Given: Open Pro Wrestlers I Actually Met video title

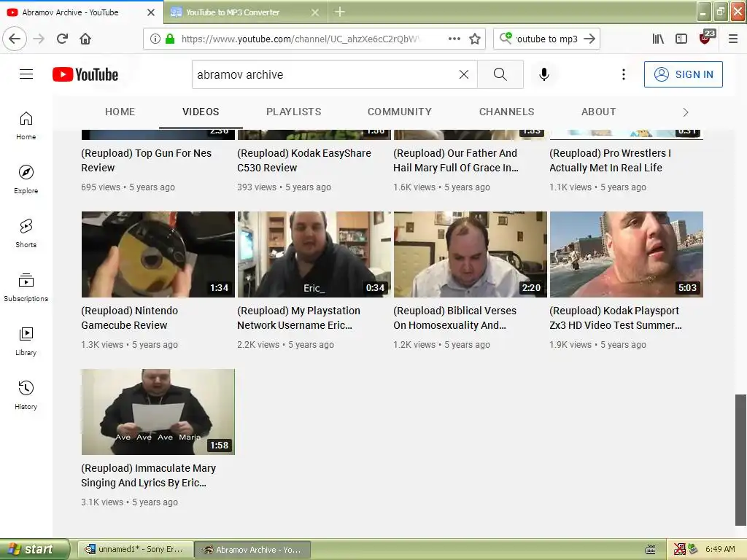Looking at the screenshot, I should [611, 160].
